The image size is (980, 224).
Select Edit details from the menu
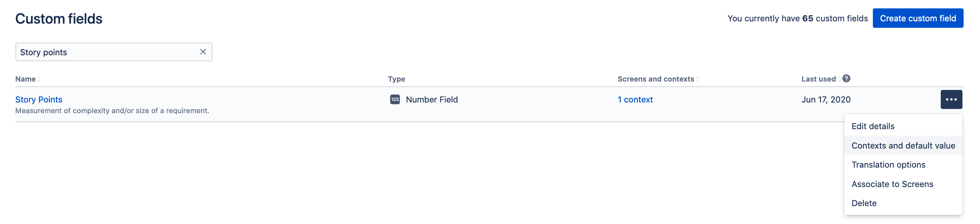point(873,126)
